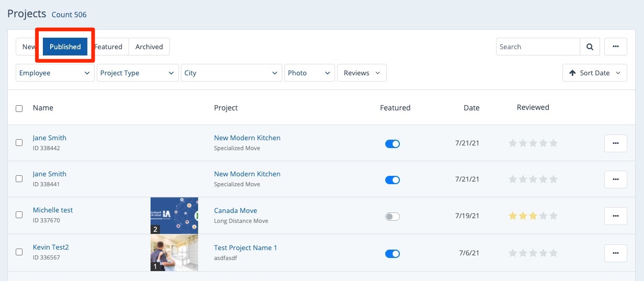Image resolution: width=644 pixels, height=281 pixels.
Task: Select the Published tab
Action: click(x=65, y=47)
